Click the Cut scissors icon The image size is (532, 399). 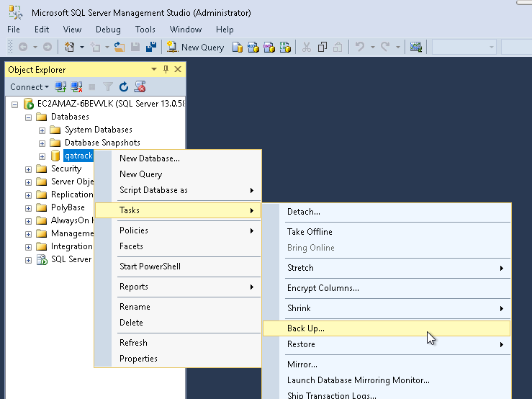307,48
